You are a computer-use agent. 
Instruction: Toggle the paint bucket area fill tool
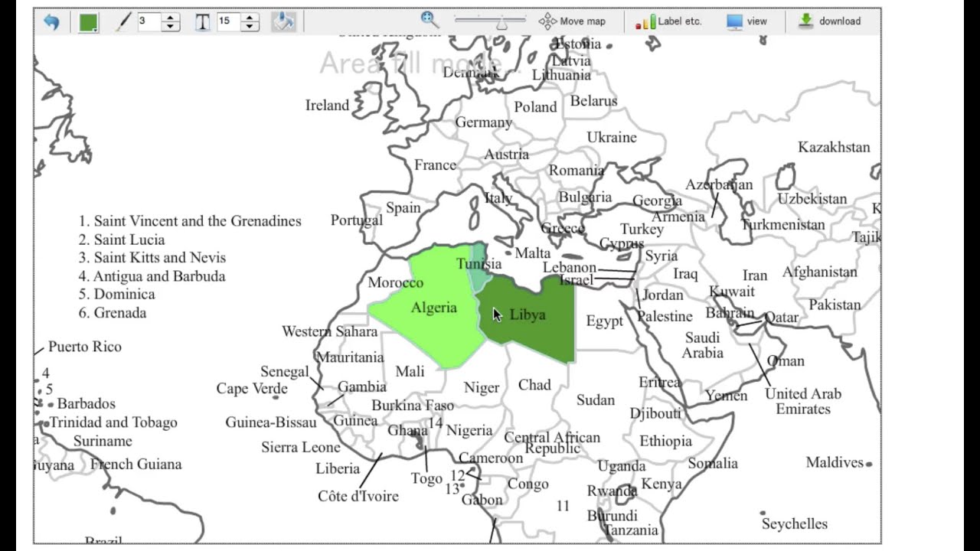tap(283, 21)
